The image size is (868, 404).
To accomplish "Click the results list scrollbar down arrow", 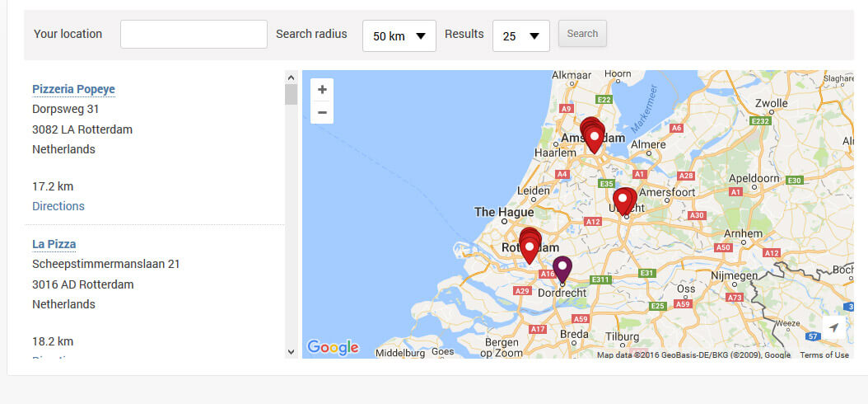I will point(292,352).
